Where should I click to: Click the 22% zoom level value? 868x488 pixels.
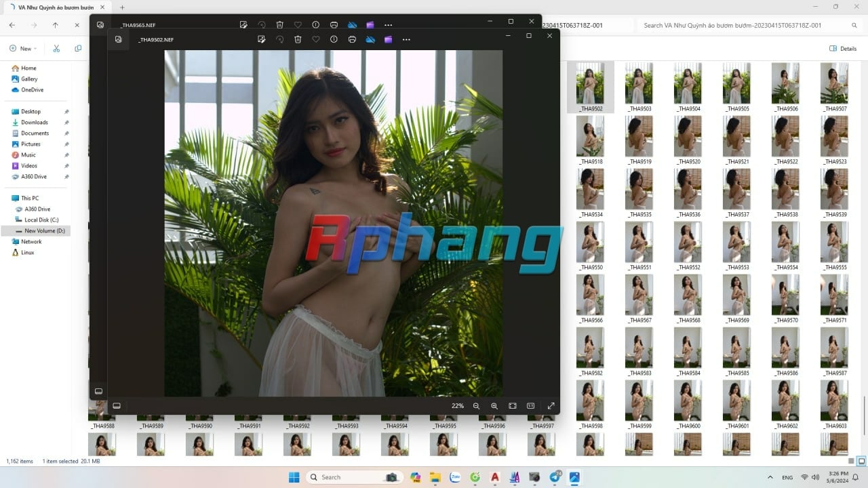458,406
